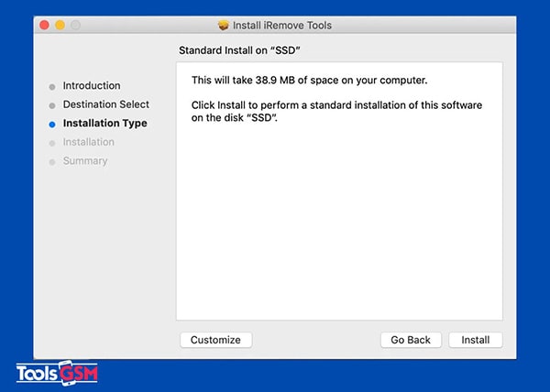Minimize the installer with the yellow button

(60, 26)
